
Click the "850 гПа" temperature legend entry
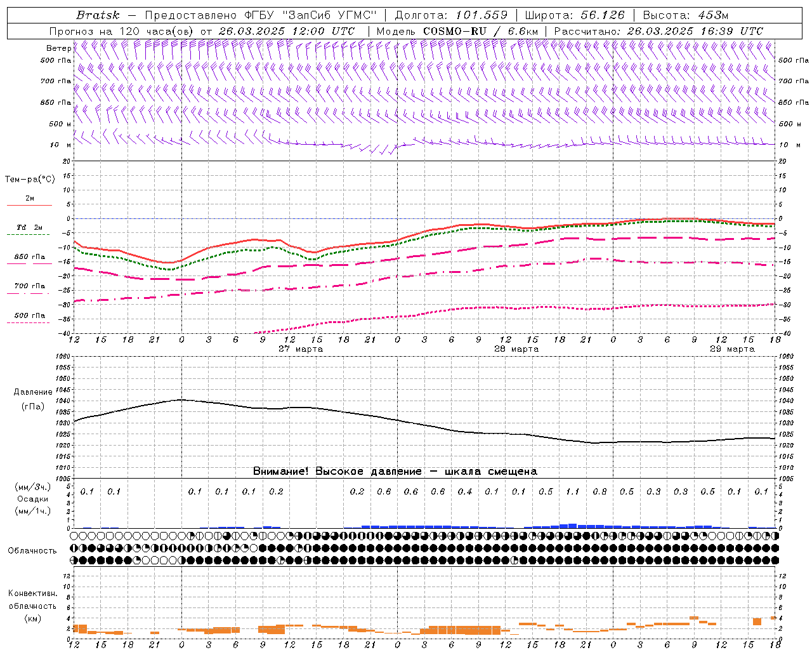pos(30,257)
